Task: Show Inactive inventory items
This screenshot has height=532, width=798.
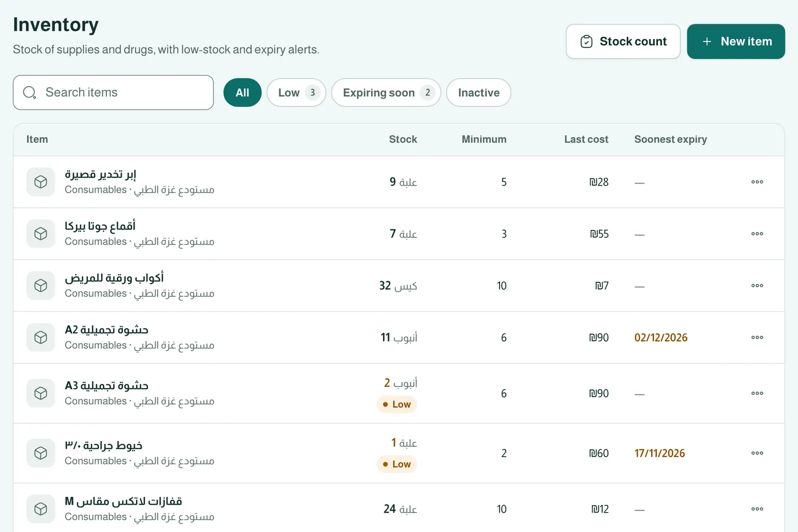Action: 479,93
